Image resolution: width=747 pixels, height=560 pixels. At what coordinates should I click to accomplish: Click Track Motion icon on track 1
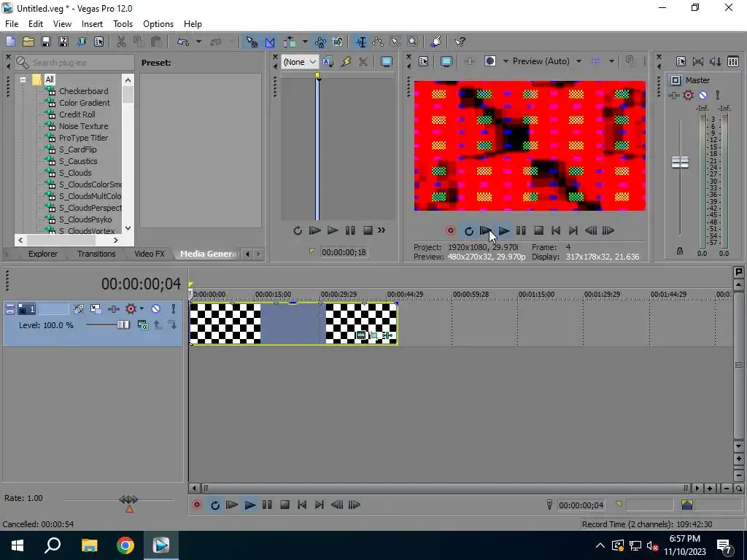point(96,309)
